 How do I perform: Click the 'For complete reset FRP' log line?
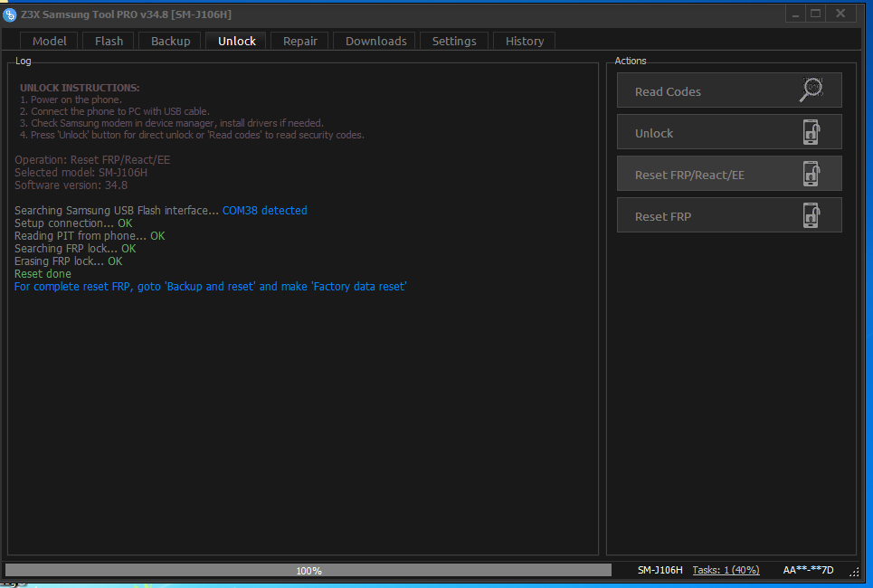[x=211, y=287]
